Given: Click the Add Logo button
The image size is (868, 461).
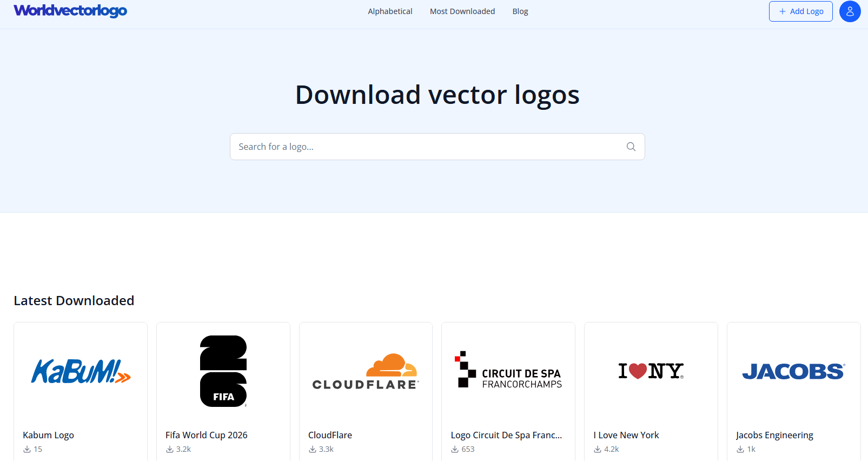Looking at the screenshot, I should point(800,11).
